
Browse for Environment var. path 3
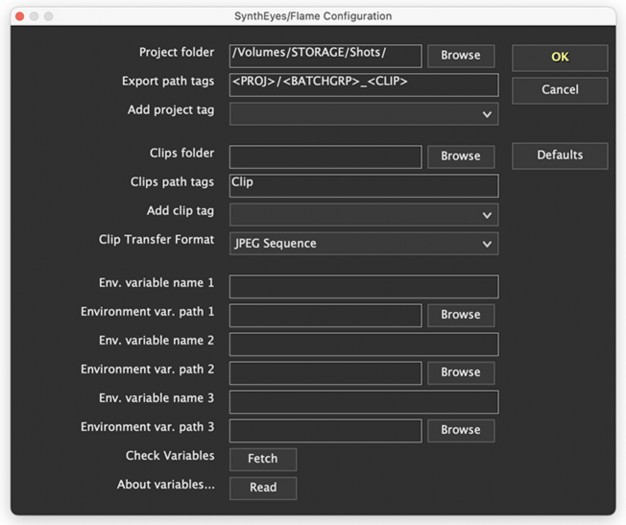460,429
